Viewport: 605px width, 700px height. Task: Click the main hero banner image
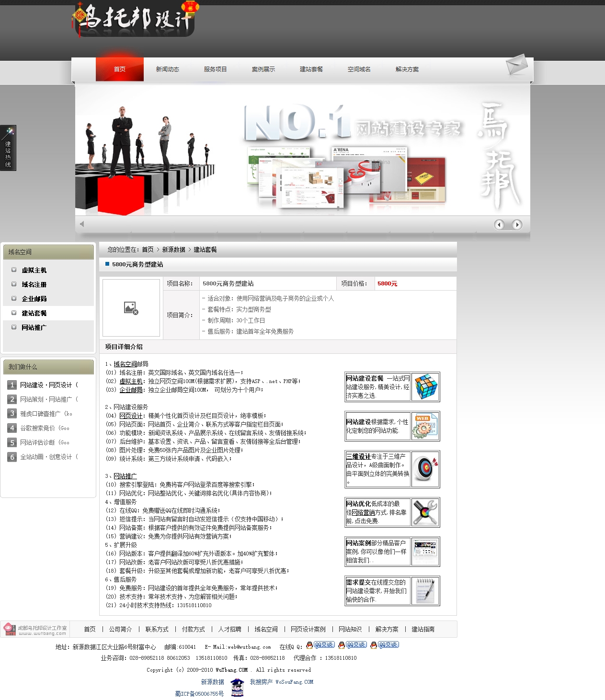(x=303, y=150)
